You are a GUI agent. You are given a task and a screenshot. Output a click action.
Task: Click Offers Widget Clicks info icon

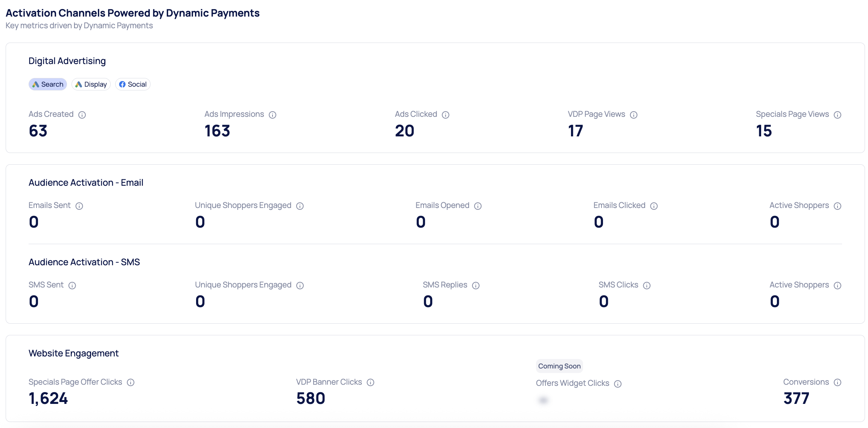tap(618, 384)
